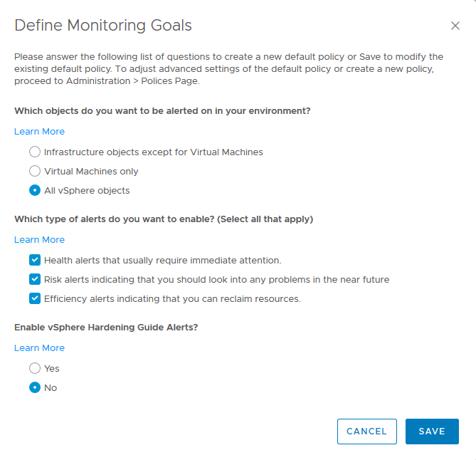476x460 pixels.
Task: Open Learn More under the alert types question
Action: point(39,239)
